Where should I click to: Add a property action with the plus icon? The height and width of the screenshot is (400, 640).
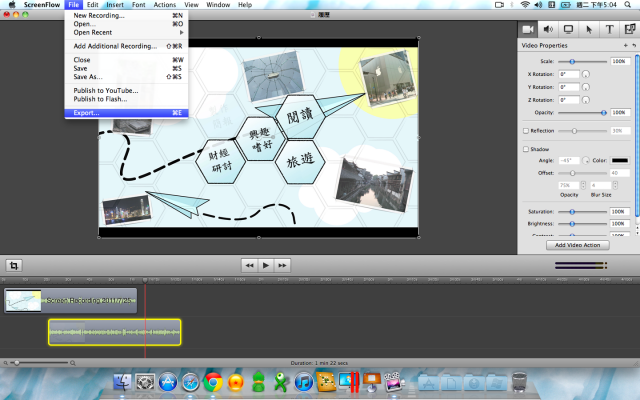(x=625, y=45)
